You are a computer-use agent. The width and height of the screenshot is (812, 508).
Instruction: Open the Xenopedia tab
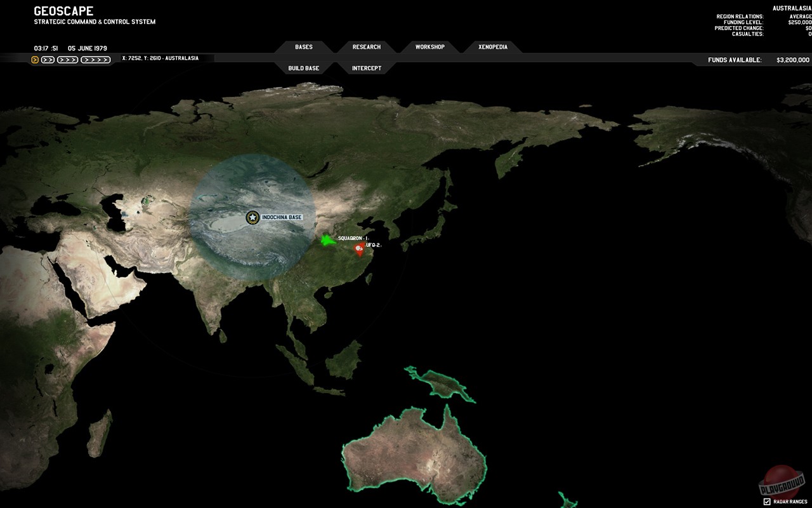point(493,47)
